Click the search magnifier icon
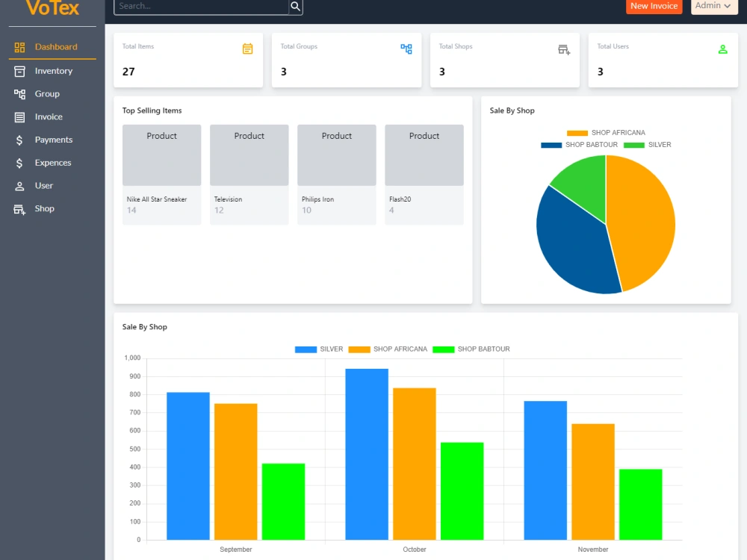Screen dimensions: 747x560 click(295, 6)
